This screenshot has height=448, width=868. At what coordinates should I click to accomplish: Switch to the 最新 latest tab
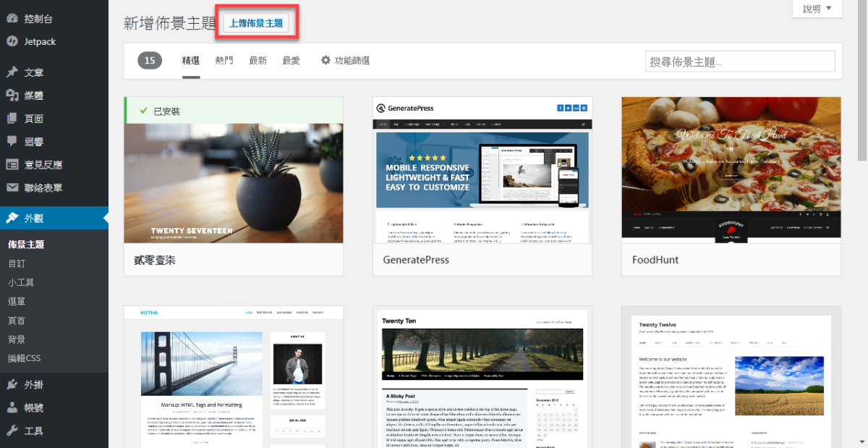point(258,61)
